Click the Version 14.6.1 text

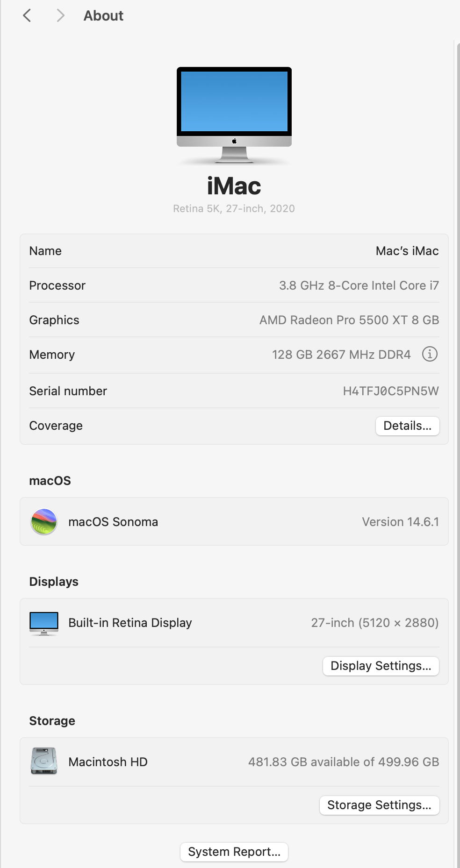[400, 522]
